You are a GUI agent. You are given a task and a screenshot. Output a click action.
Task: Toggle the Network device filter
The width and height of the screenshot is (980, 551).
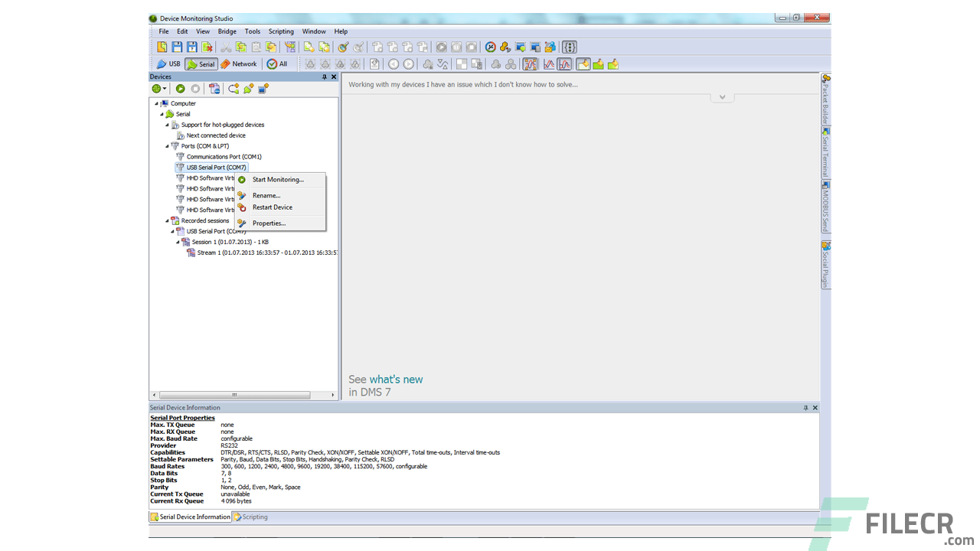(x=239, y=64)
